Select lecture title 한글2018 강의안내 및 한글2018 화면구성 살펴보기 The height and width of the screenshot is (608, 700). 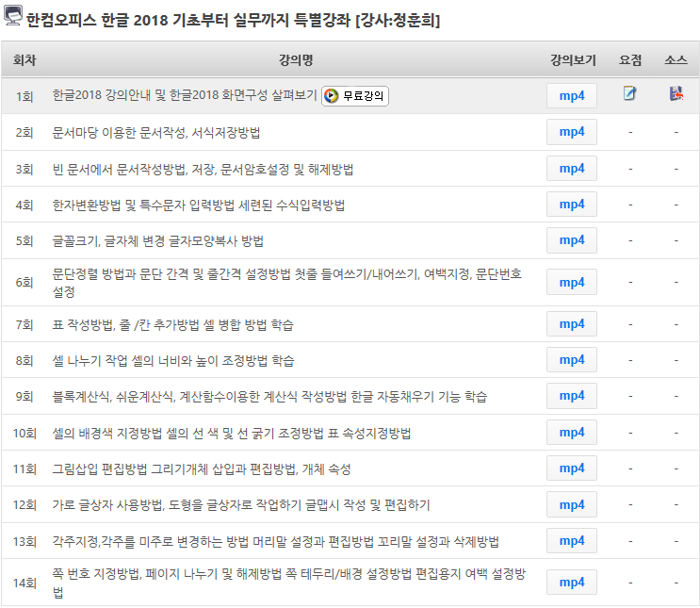pyautogui.click(x=185, y=95)
